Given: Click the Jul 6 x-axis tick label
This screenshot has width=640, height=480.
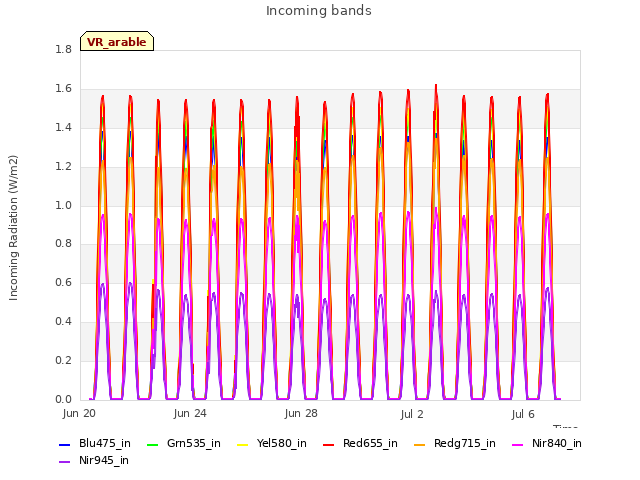Looking at the screenshot, I should [523, 414].
